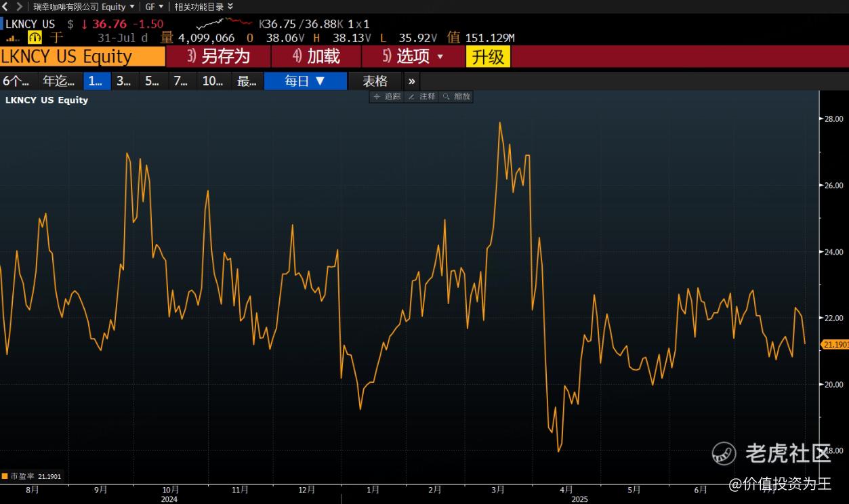The image size is (849, 504).
Task: Open the 5) 选项 options dropdown
Action: pos(413,56)
